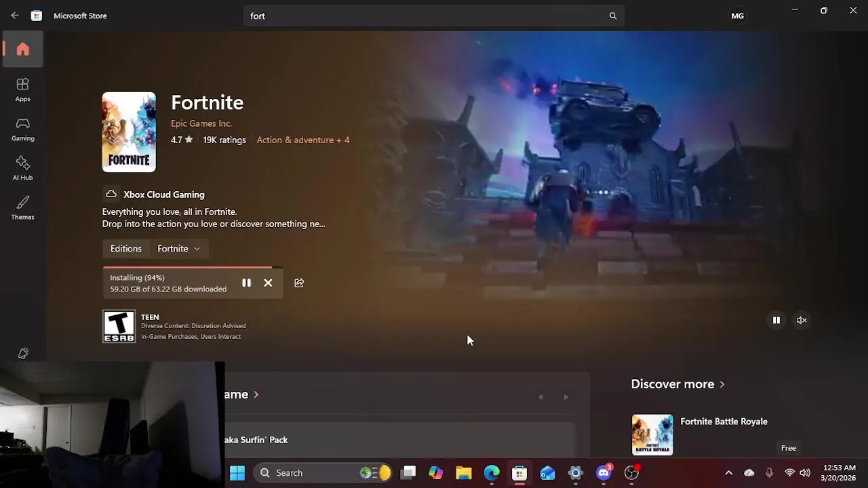Open Settings gear on taskbar
This screenshot has width=868, height=488.
click(x=575, y=473)
